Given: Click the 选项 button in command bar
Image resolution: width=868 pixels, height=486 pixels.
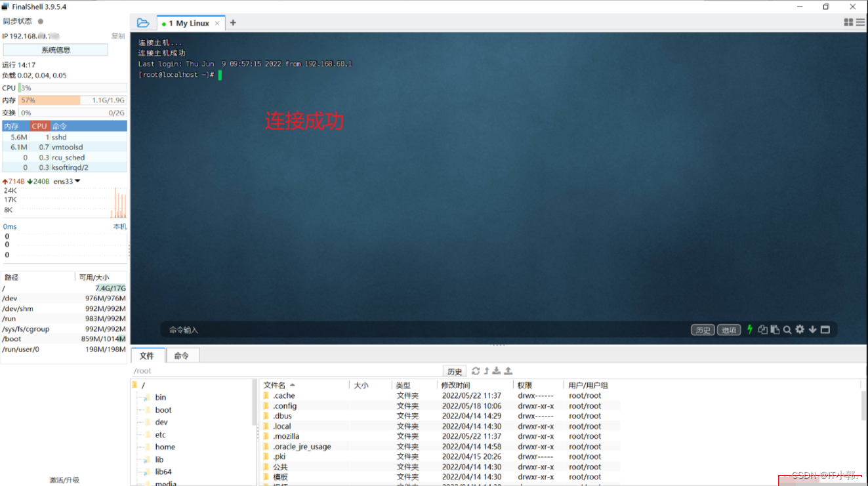Looking at the screenshot, I should (729, 330).
